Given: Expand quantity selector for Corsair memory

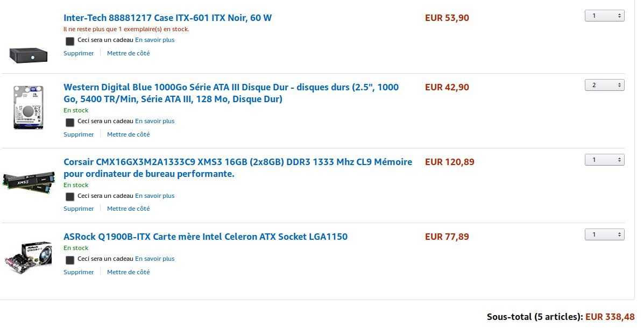Looking at the screenshot, I should click(605, 160).
